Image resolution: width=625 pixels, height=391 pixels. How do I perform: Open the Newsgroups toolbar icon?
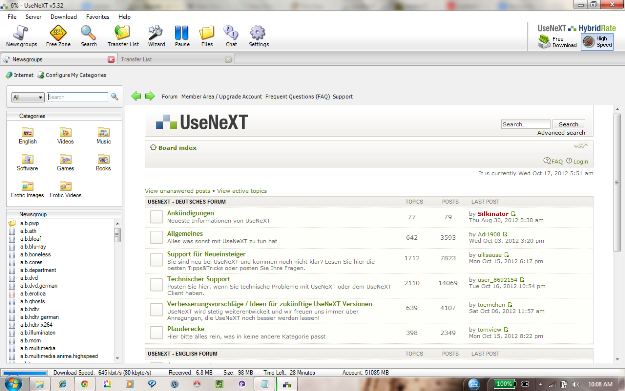click(21, 35)
